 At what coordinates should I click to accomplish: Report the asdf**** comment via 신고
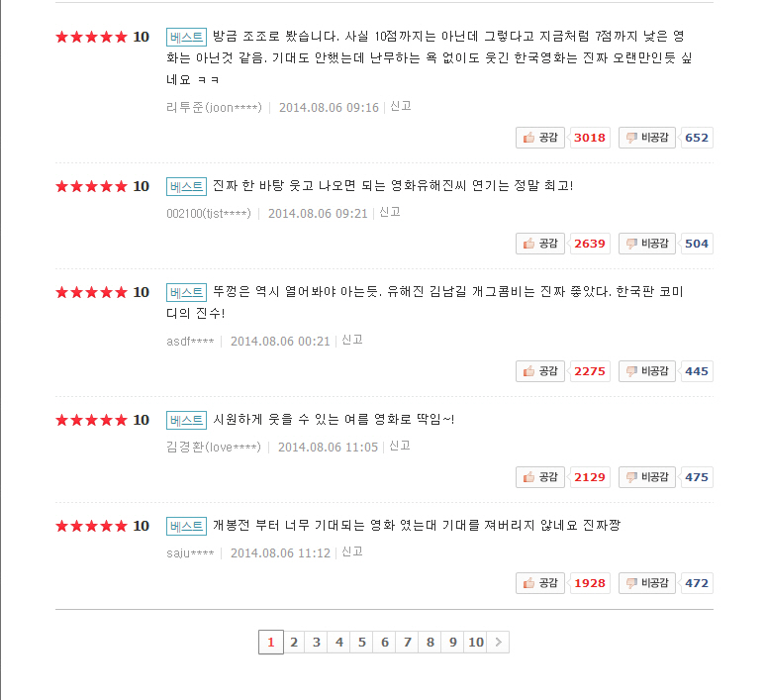pos(352,340)
